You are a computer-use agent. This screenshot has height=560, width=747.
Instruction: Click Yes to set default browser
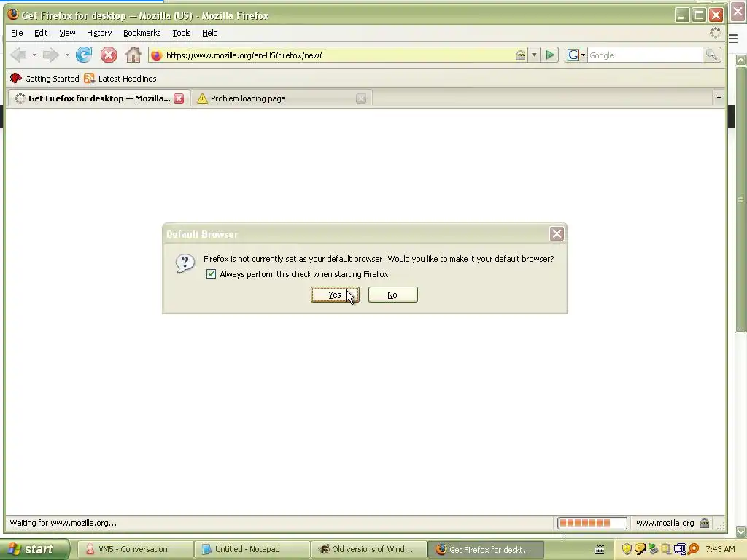(x=335, y=295)
